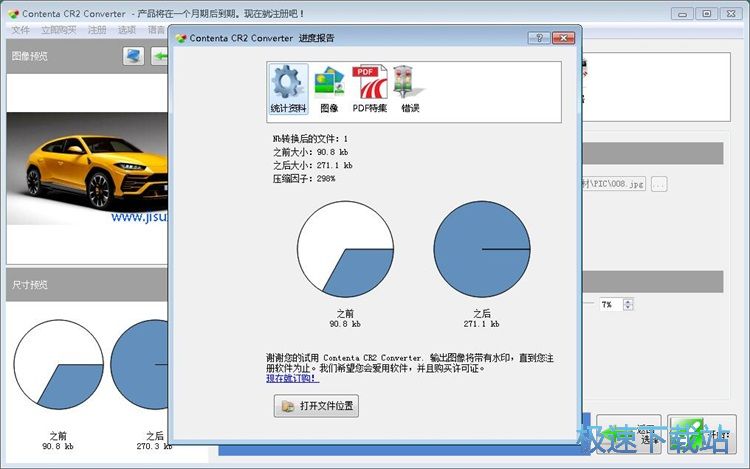Screen dimensions: 750x469
Task: Open the 错误 traffic light icon tab
Action: tap(410, 89)
